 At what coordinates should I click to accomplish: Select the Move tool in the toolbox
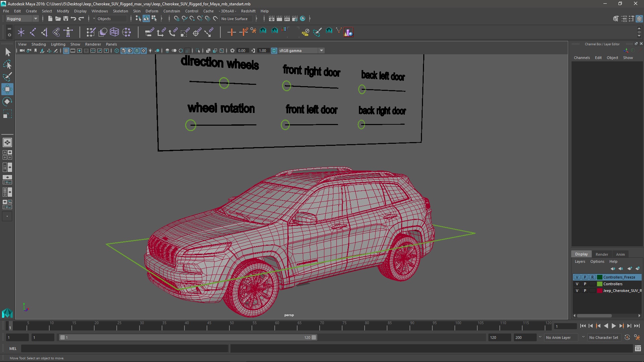[7, 89]
